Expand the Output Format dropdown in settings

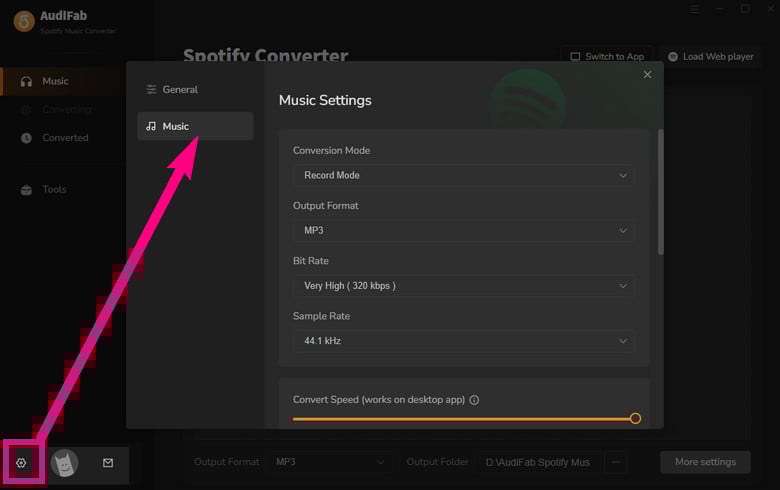point(464,230)
